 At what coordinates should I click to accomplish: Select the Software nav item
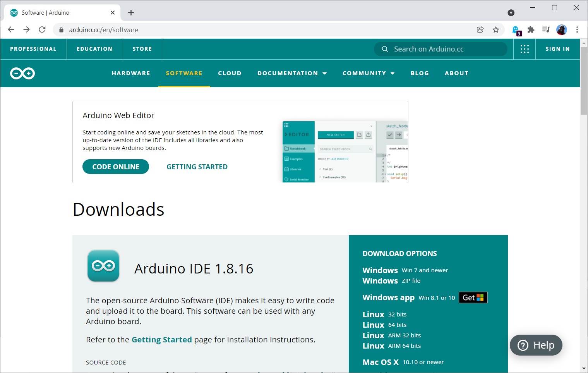click(184, 73)
